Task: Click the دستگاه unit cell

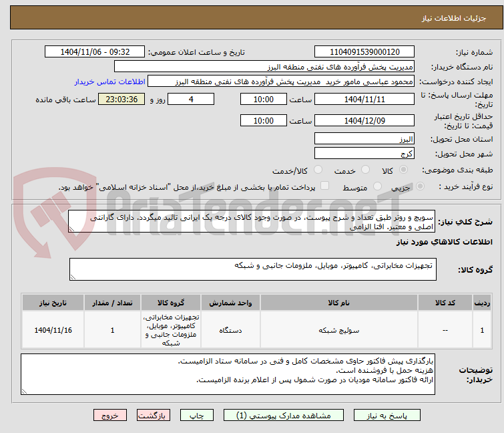Action: [230, 330]
